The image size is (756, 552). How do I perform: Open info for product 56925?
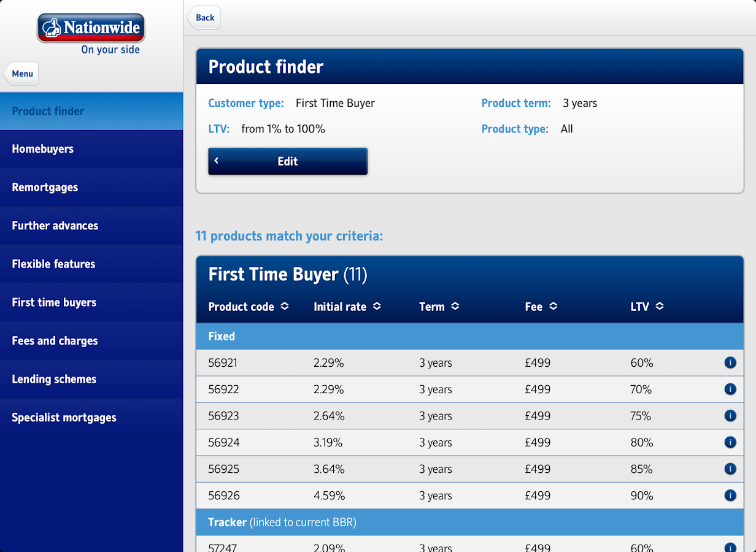pyautogui.click(x=730, y=469)
